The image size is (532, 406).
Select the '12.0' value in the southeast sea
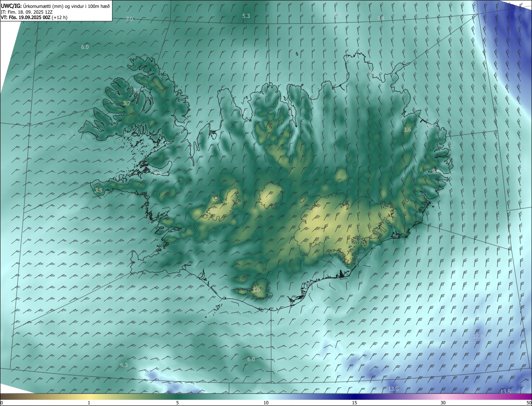tap(478, 336)
